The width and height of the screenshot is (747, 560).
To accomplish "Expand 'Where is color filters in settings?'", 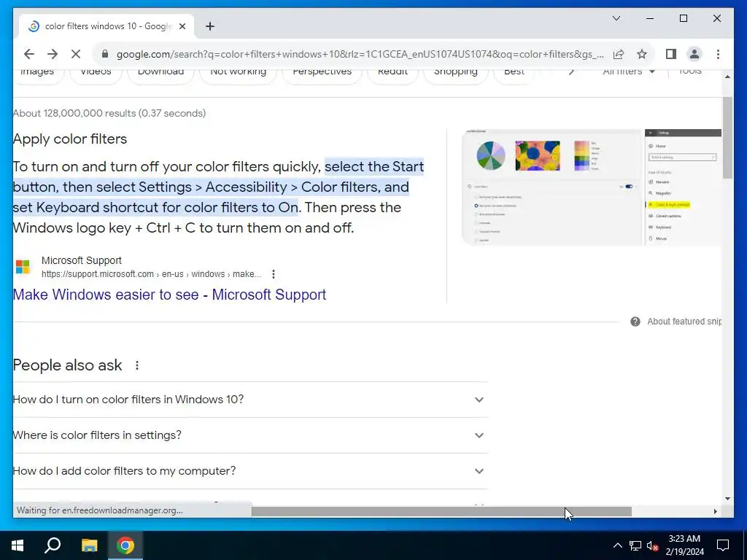I will point(250,435).
